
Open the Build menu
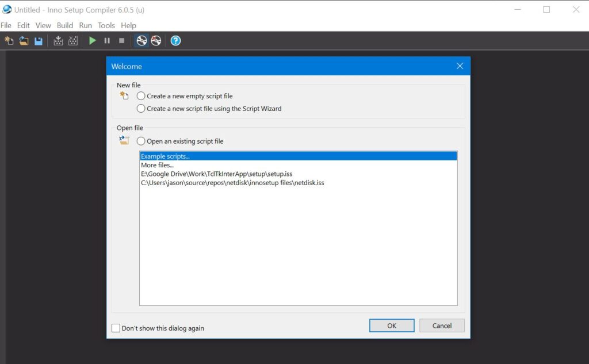point(64,25)
